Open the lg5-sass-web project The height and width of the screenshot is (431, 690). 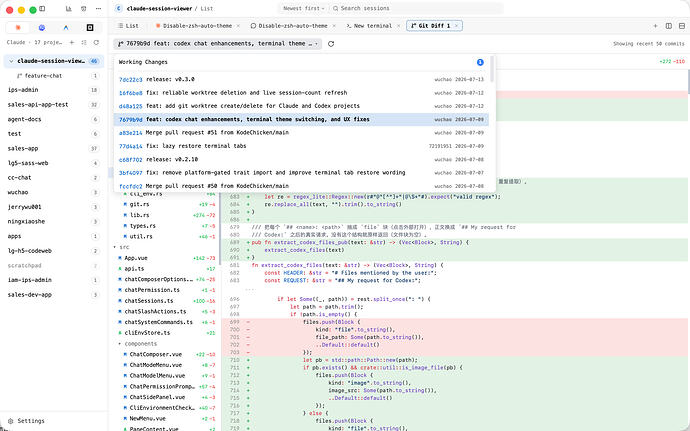[x=54, y=163]
